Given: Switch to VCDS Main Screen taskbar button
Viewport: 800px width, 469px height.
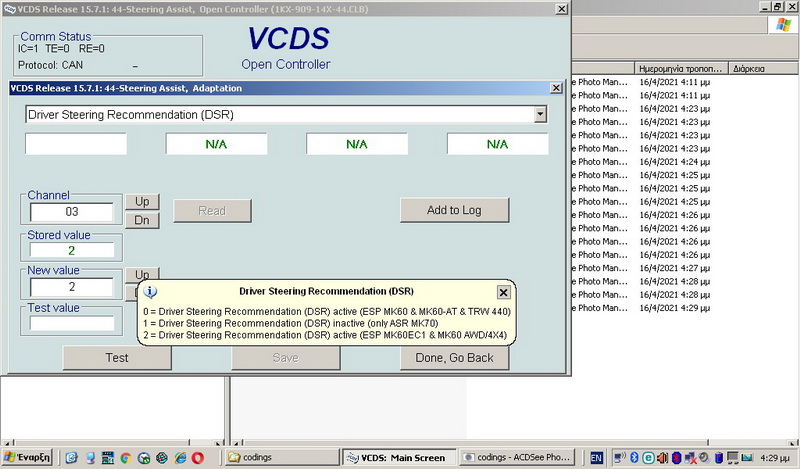Looking at the screenshot, I should click(x=398, y=457).
